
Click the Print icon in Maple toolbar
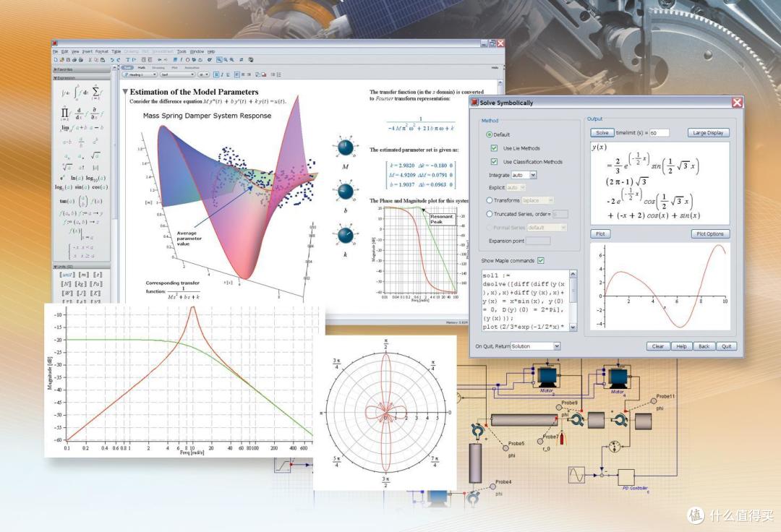[x=74, y=60]
